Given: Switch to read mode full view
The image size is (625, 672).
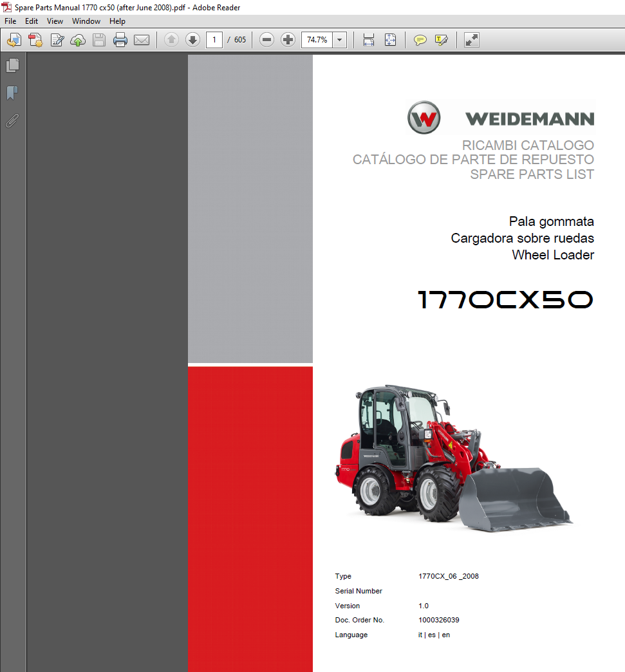Looking at the screenshot, I should point(472,41).
